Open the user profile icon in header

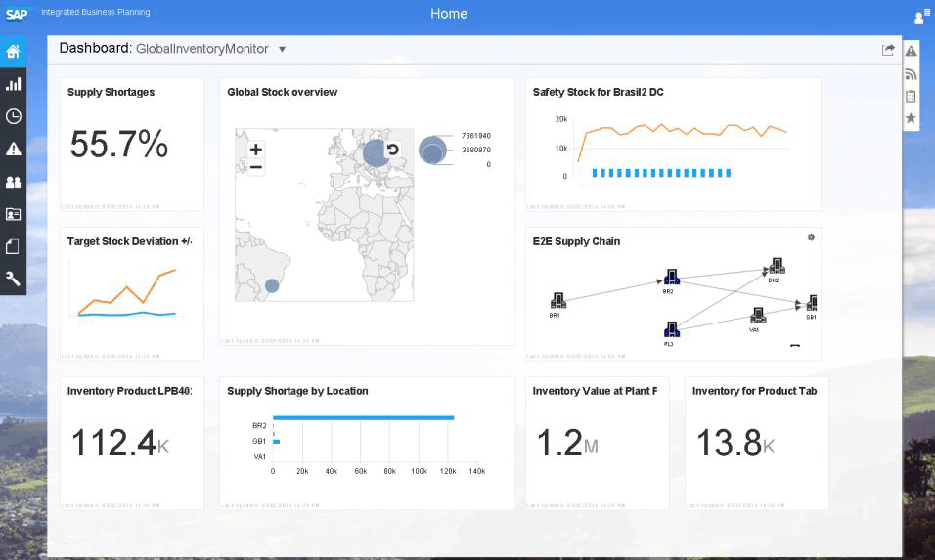[x=921, y=17]
